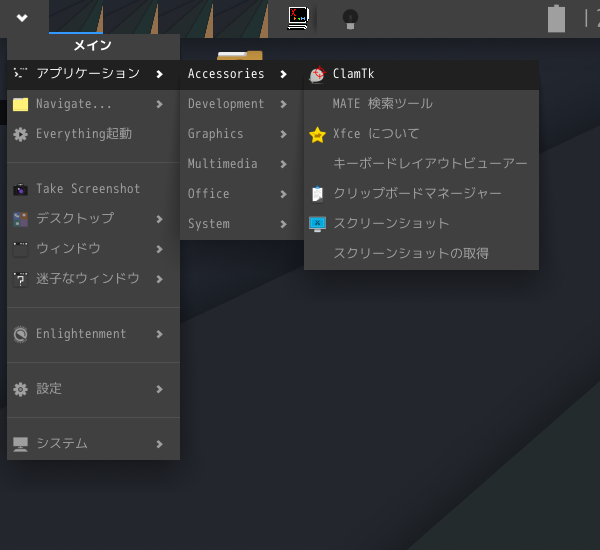Open the Accessories category
The image size is (600, 550).
pyautogui.click(x=242, y=74)
